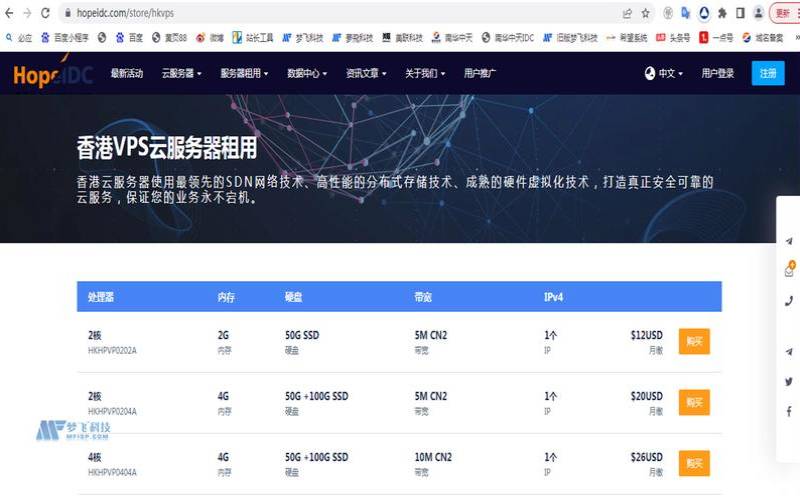Open the 用户登录 link
The height and width of the screenshot is (500, 800).
(x=717, y=74)
